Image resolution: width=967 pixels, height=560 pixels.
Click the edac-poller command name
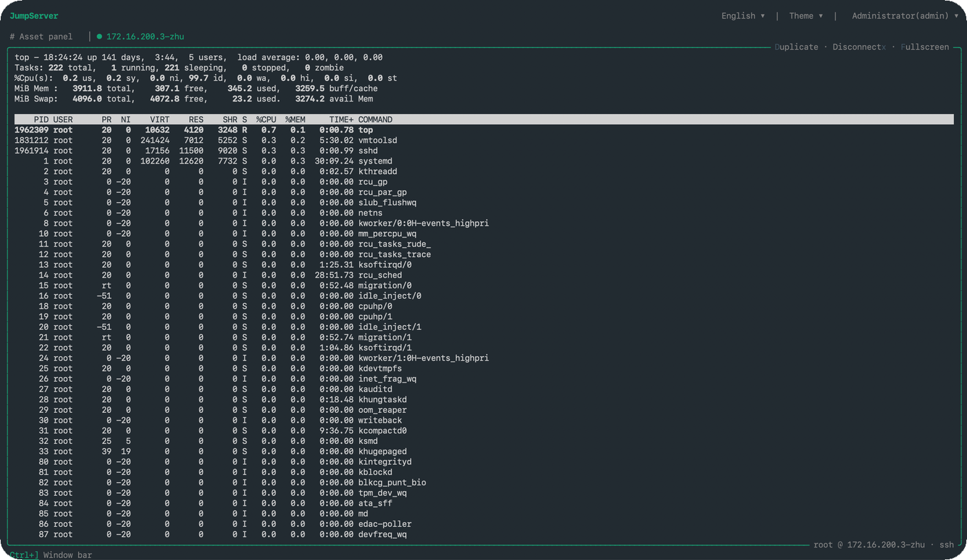coord(385,523)
